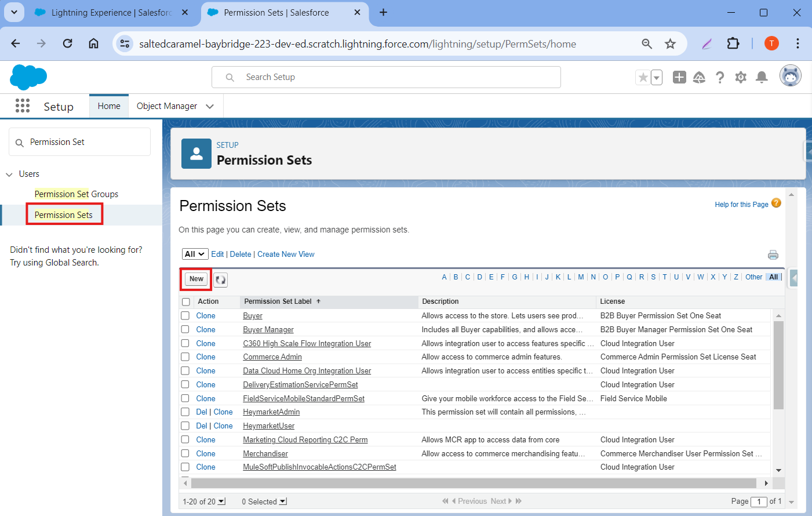The width and height of the screenshot is (812, 516).
Task: Expand the side panel arrow beside alphabet filter
Action: coord(793,278)
